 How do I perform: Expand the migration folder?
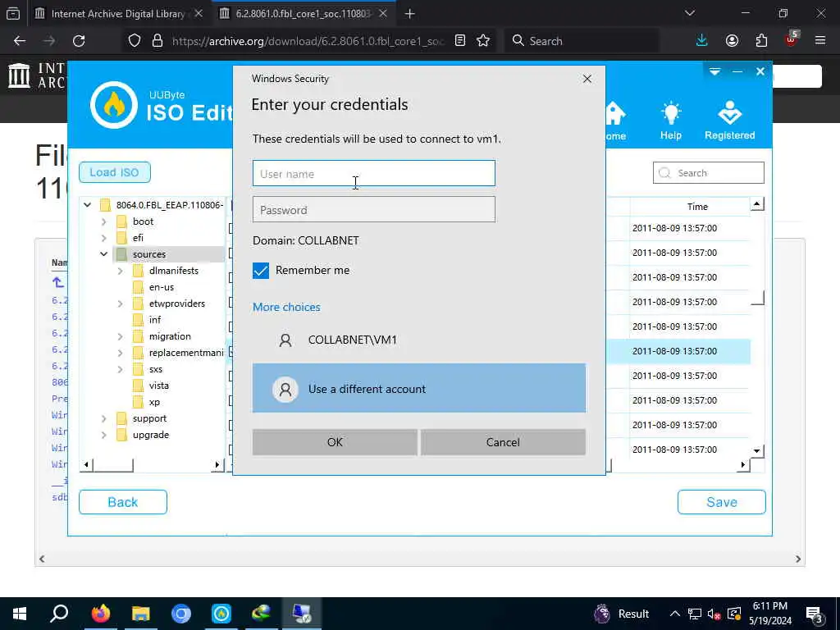(120, 336)
